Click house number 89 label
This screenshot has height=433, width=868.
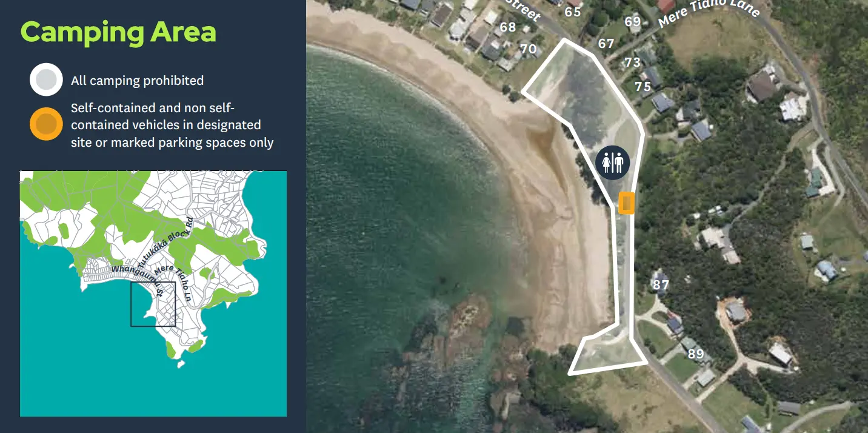click(x=696, y=354)
